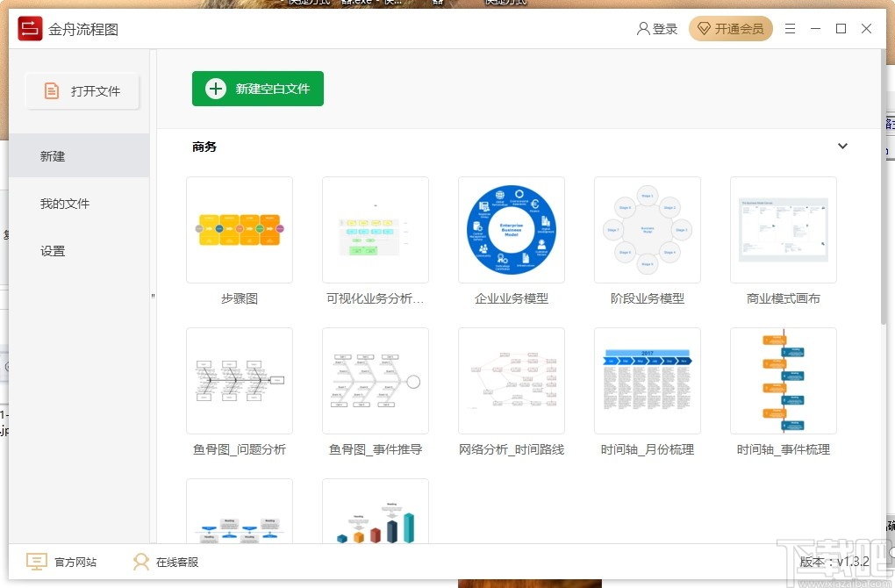Collapse the 商务 template section

pos(842,146)
